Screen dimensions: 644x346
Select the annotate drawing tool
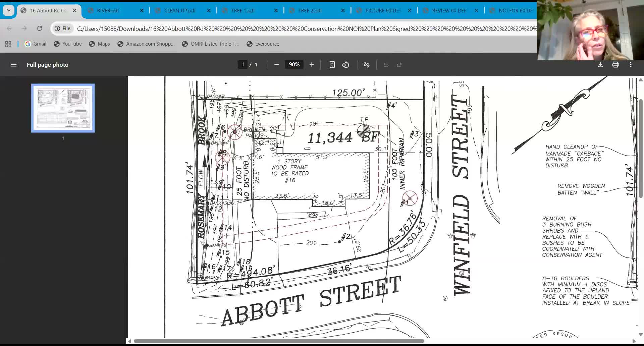pyautogui.click(x=366, y=64)
